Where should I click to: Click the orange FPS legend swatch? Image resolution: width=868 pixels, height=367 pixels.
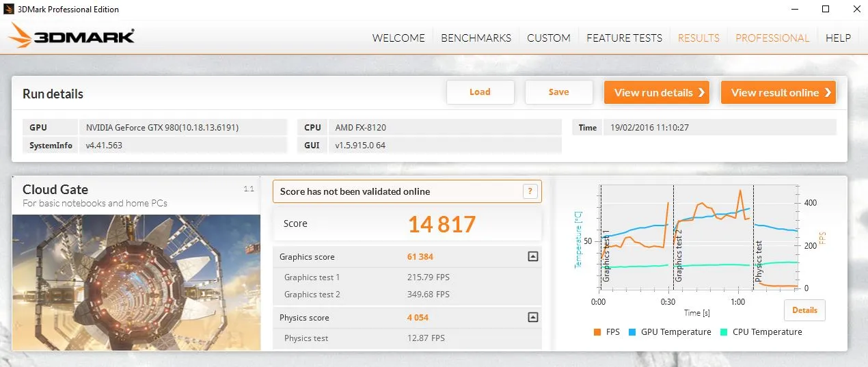pos(597,332)
